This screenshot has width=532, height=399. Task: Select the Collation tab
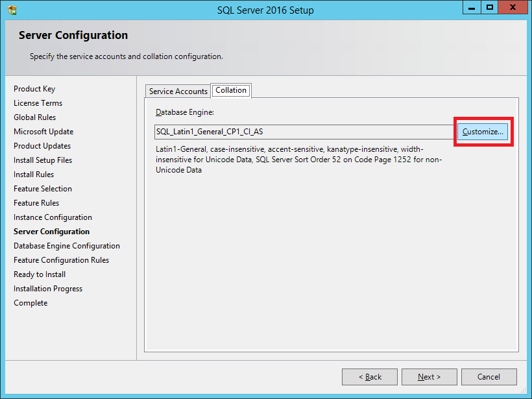tap(231, 91)
